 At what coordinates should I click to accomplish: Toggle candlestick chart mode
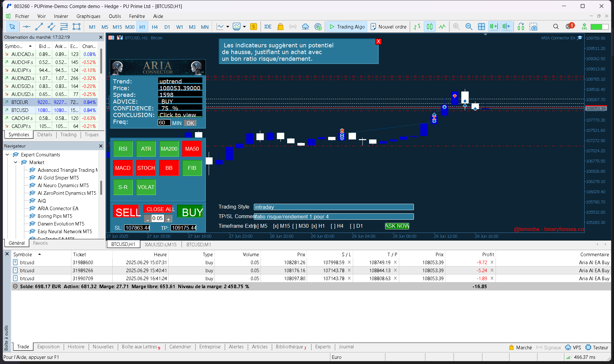[430, 27]
